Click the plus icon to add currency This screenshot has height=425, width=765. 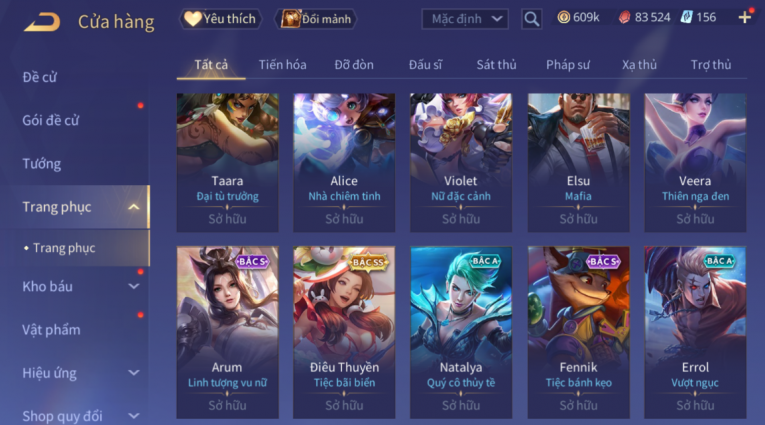click(745, 18)
